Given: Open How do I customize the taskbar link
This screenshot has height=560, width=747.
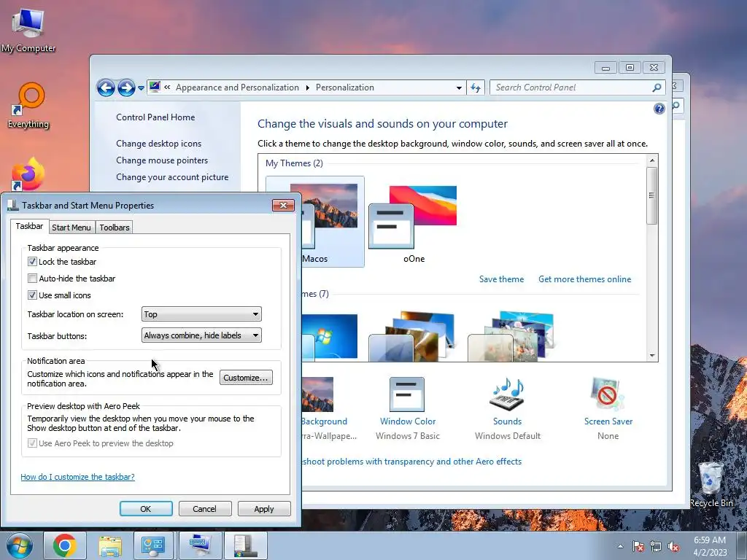Looking at the screenshot, I should point(77,477).
